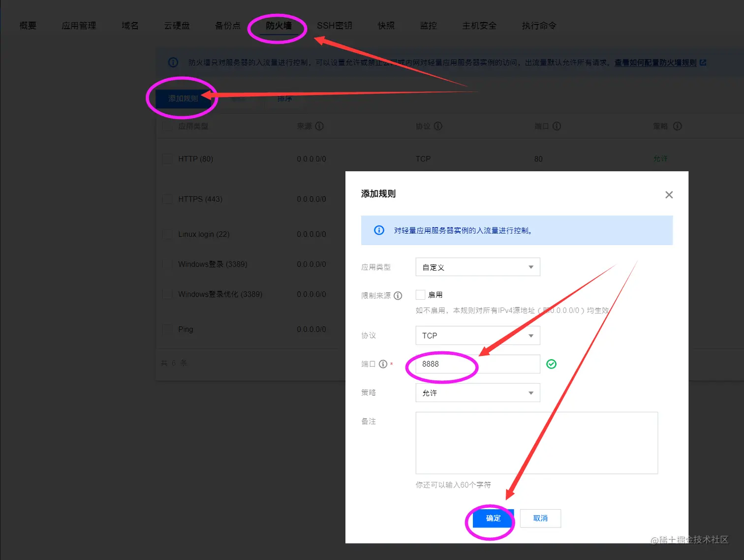Screen dimensions: 744x560
Task: Click the info icon next to 端口 column header
Action: pos(557,126)
